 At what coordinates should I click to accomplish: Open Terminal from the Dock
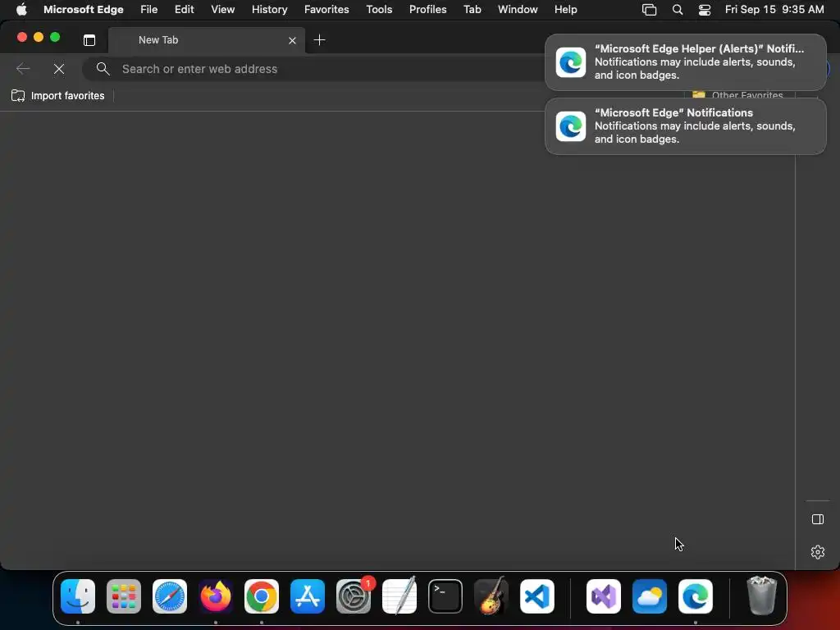445,596
